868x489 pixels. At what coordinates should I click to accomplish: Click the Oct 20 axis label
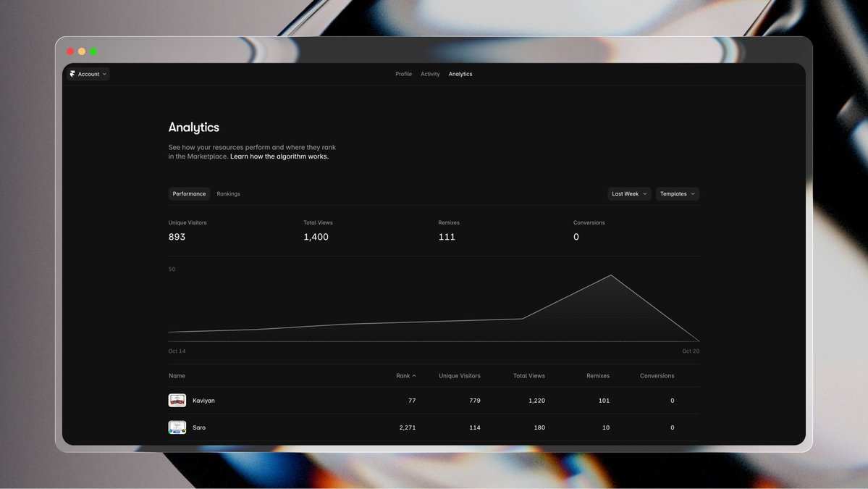[x=691, y=351]
